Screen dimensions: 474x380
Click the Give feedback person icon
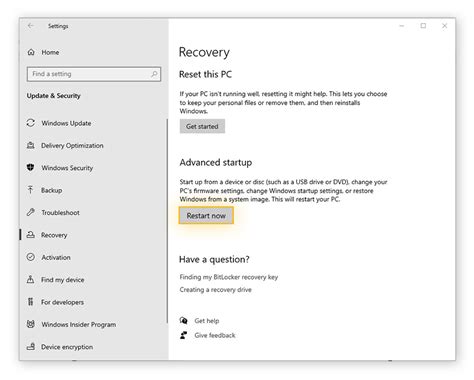(x=183, y=335)
